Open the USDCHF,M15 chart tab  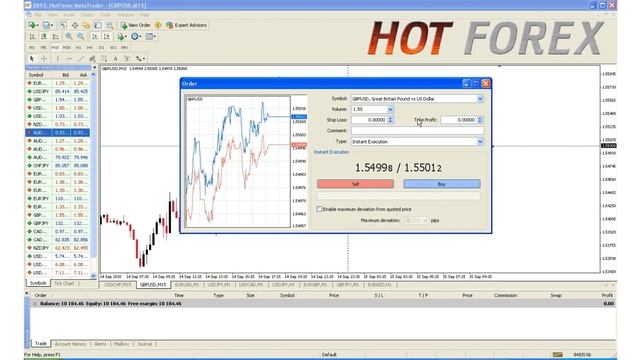(x=118, y=285)
